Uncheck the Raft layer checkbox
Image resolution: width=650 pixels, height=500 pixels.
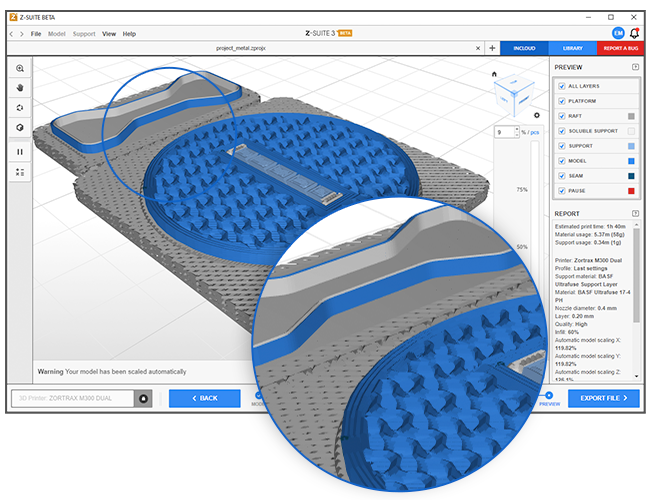coord(562,116)
